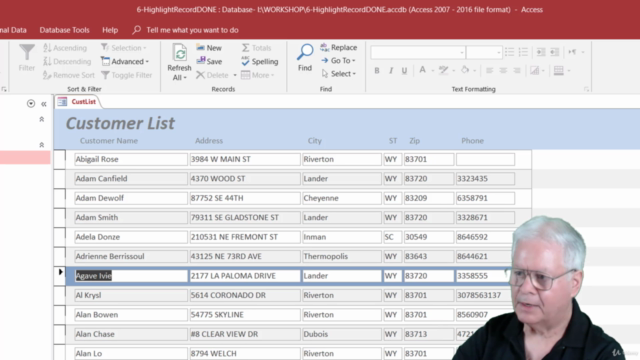Click the decrease indent icon
The width and height of the screenshot is (640, 360).
click(x=554, y=52)
